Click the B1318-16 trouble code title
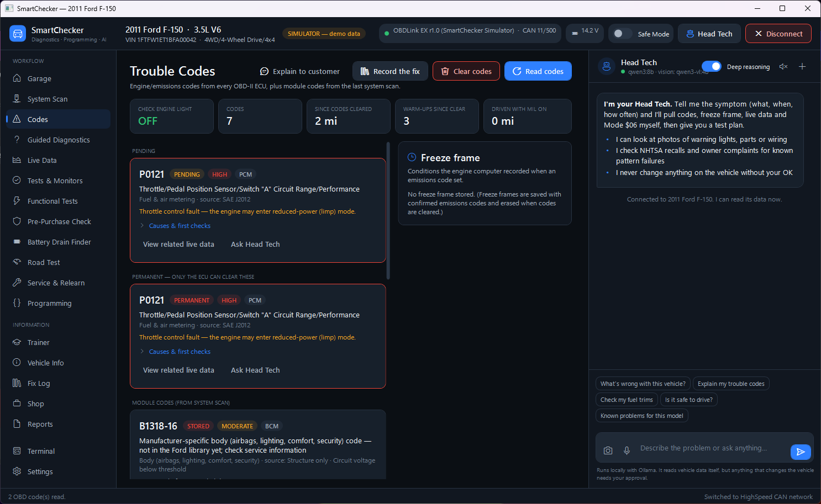 click(158, 426)
